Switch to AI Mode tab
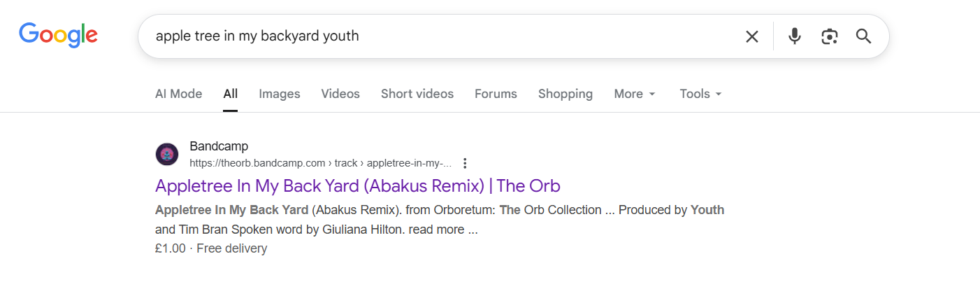The width and height of the screenshot is (980, 282). pos(178,94)
